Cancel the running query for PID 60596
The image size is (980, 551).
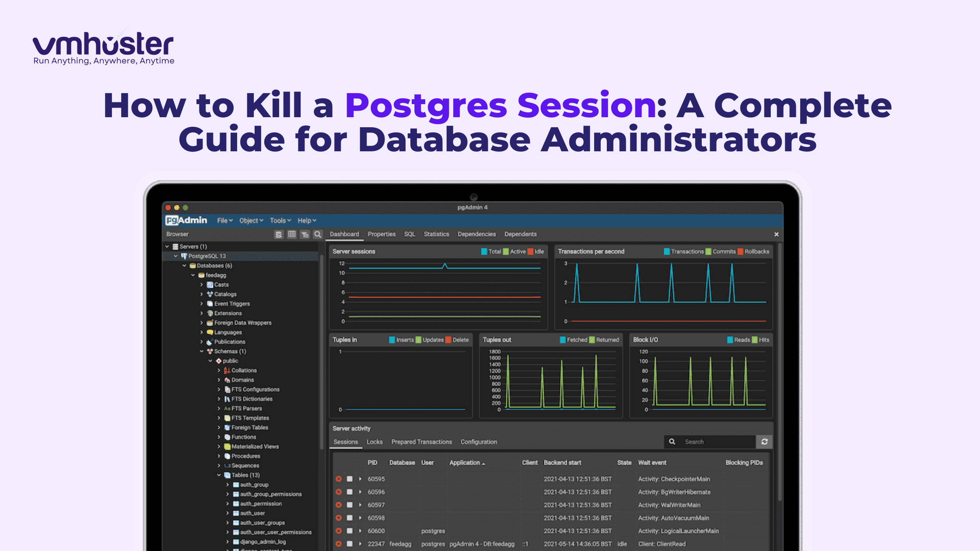tap(350, 492)
